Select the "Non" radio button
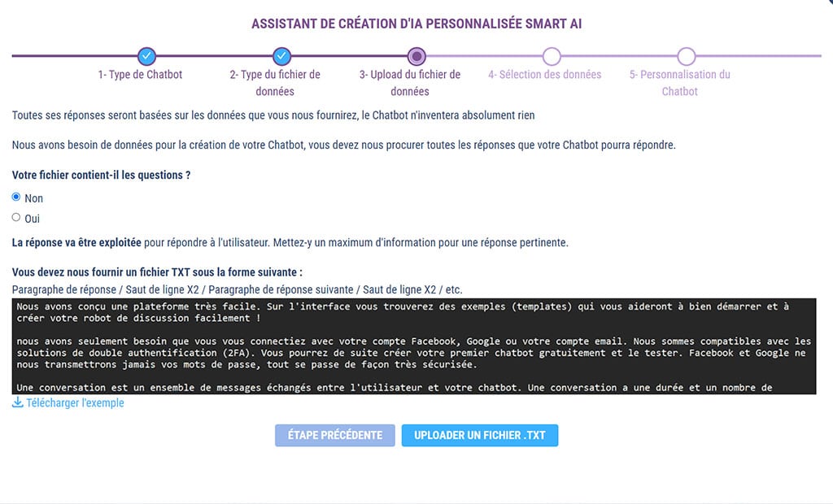The height and width of the screenshot is (504, 833). 16,198
